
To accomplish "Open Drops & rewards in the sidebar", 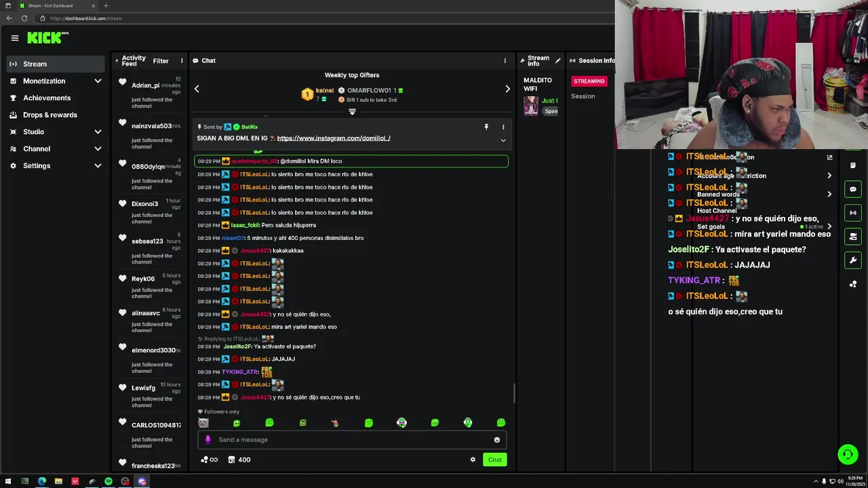I will click(55, 115).
